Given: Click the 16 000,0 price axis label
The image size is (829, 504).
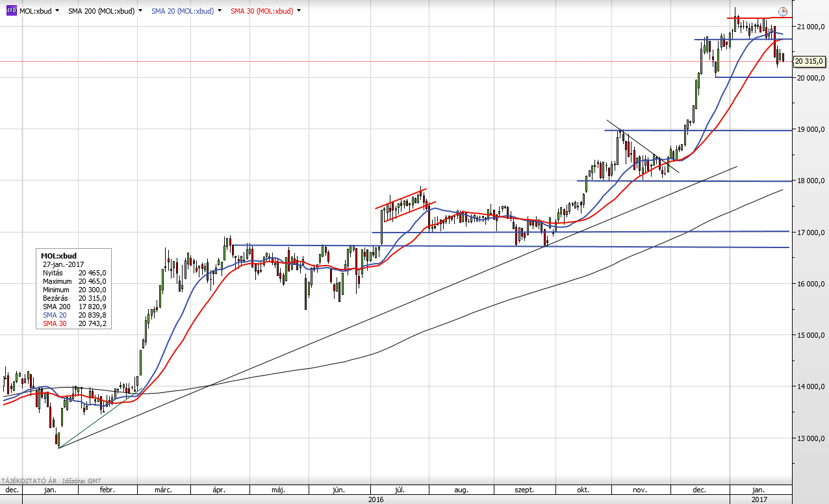Looking at the screenshot, I should 811,284.
